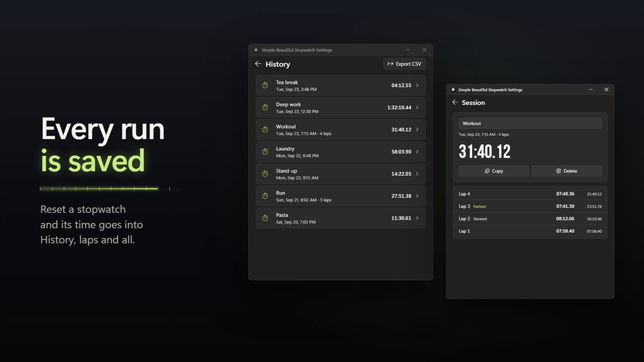Click Pasta time 11:30.61

pos(401,218)
